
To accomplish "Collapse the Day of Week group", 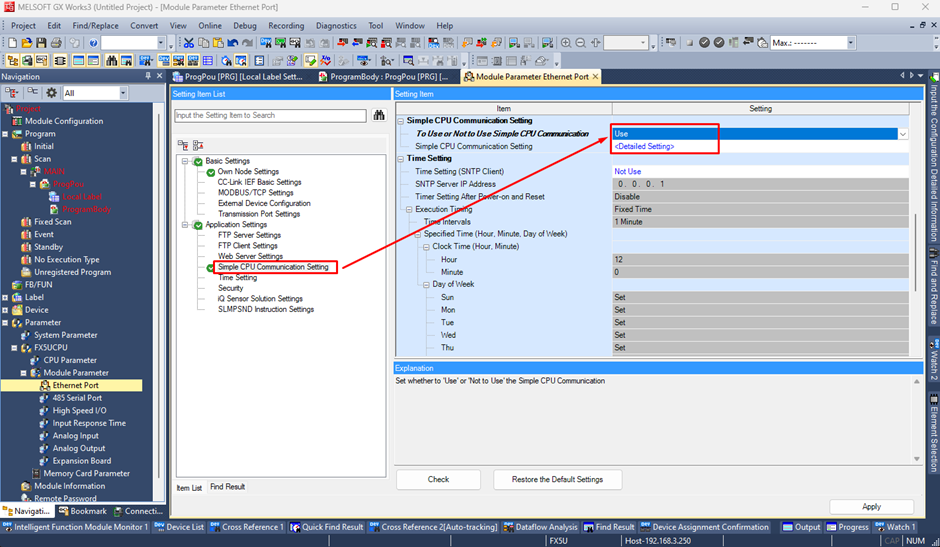I will point(426,285).
